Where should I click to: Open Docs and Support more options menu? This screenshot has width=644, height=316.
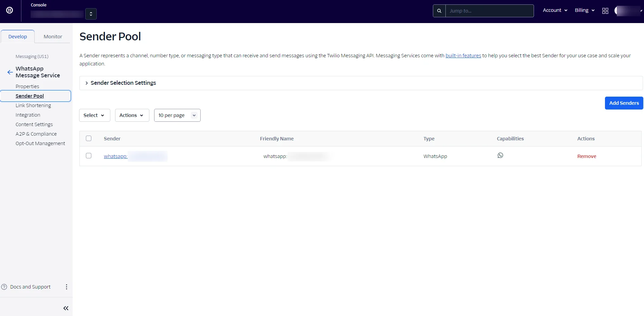(67, 287)
